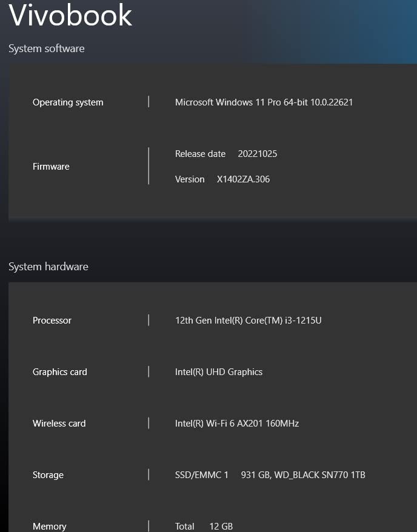Click the Processor label
Viewport: 417px width, 532px height.
(52, 321)
